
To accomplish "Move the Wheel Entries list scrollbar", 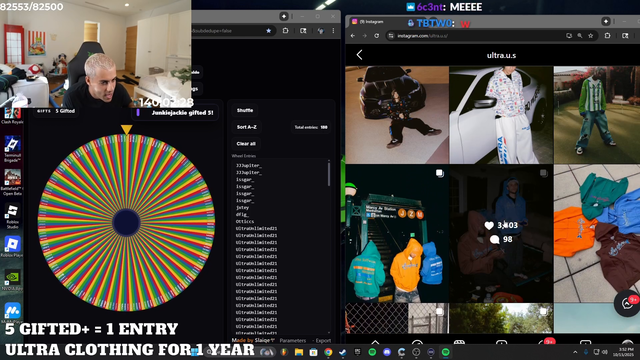I will (329, 173).
